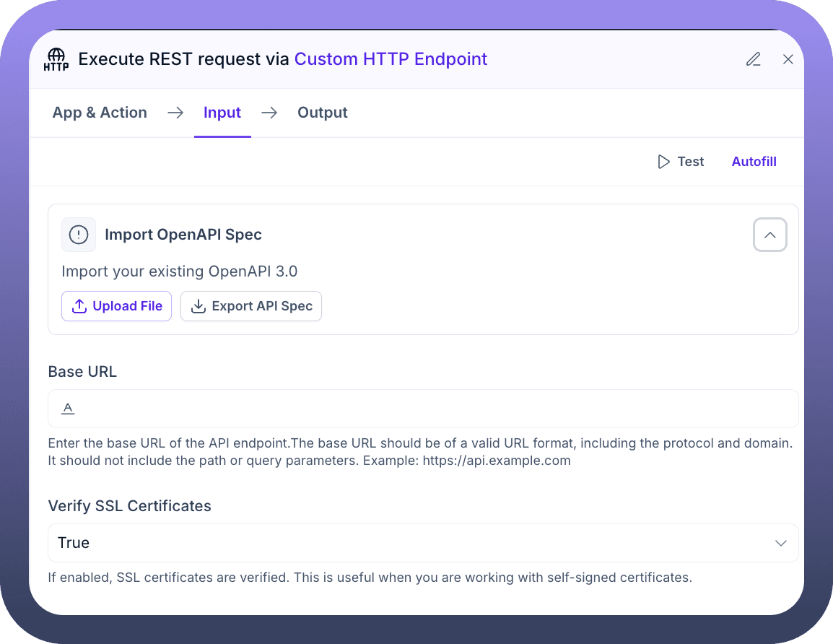Screen dimensions: 833x644
Task: Click the chevron arrow on the True dropdown
Action: pos(780,543)
